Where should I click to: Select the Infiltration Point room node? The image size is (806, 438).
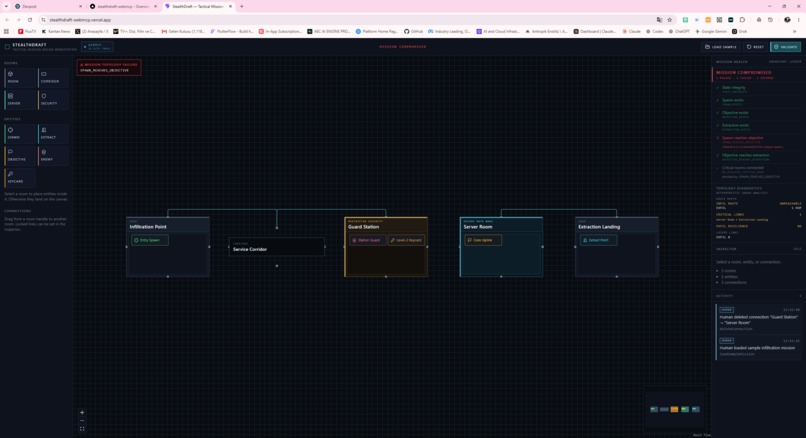coord(168,247)
